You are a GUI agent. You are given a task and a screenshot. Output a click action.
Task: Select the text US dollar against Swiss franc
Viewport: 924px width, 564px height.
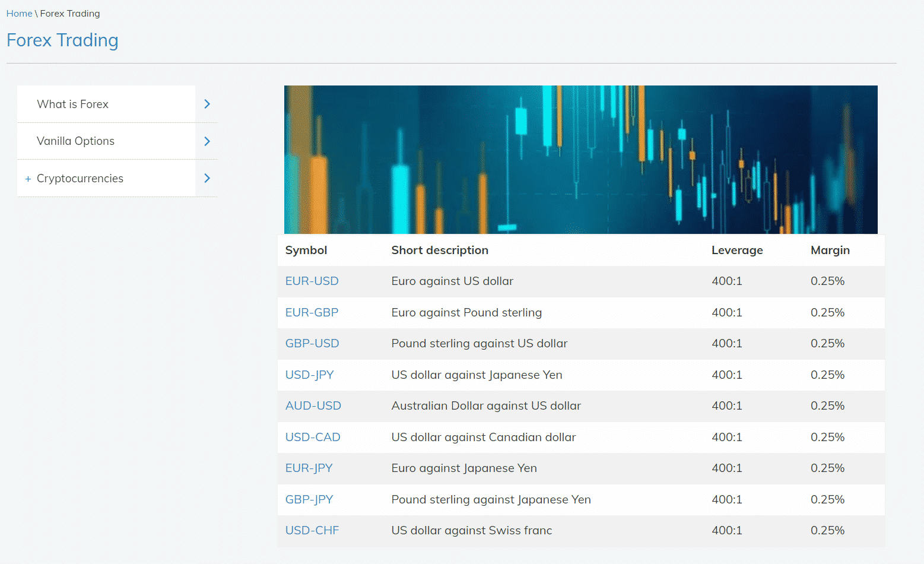click(472, 531)
